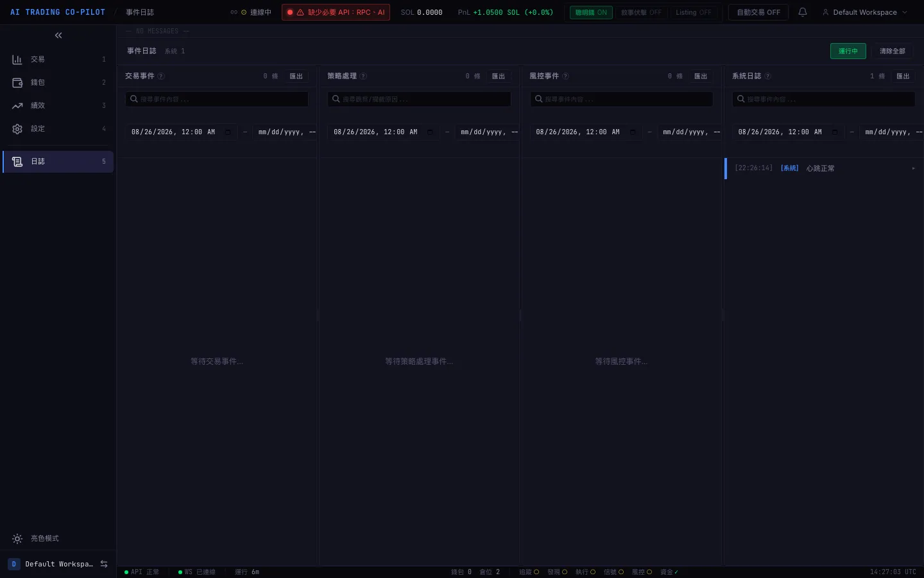Switch to 亮色模式 light mode

point(44,539)
